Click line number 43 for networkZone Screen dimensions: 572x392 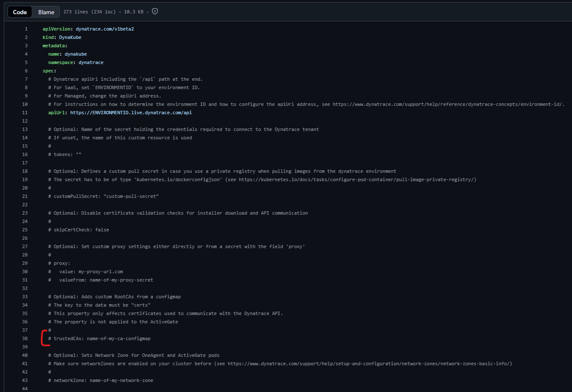25,380
